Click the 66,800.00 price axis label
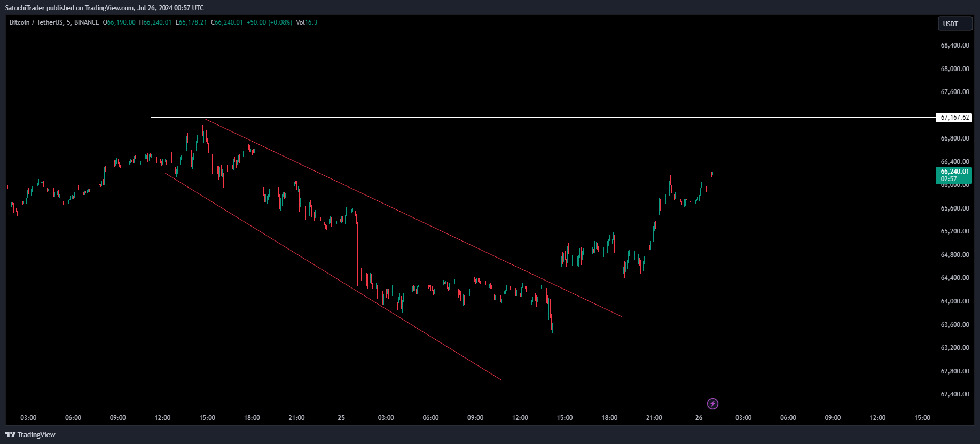Viewport: 980px width, 444px height. pos(954,138)
